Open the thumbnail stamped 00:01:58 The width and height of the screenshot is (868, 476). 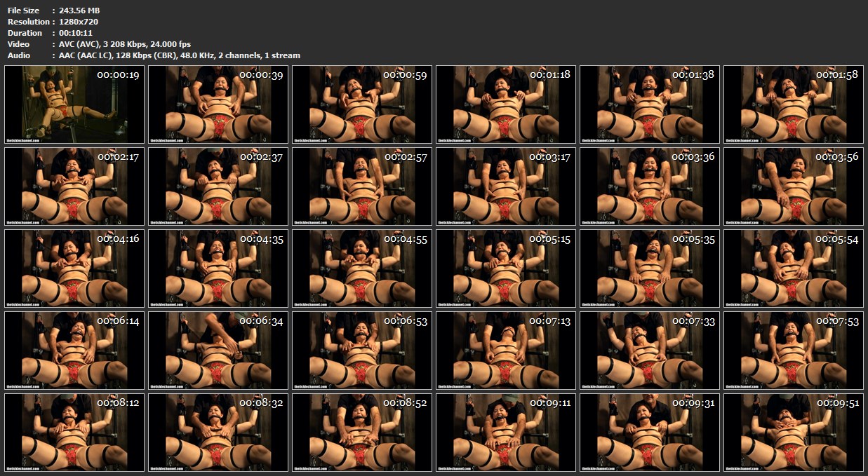pos(793,104)
